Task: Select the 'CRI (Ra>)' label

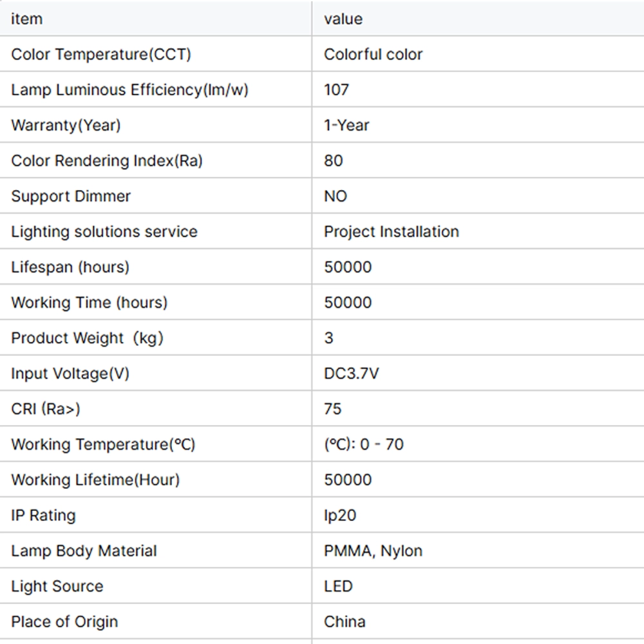Action: pyautogui.click(x=46, y=409)
